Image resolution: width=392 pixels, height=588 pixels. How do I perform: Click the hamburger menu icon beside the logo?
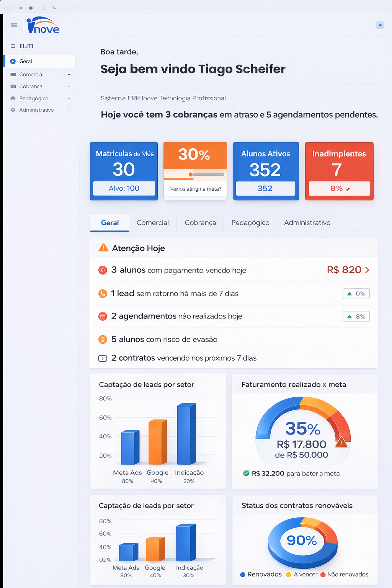[14, 25]
